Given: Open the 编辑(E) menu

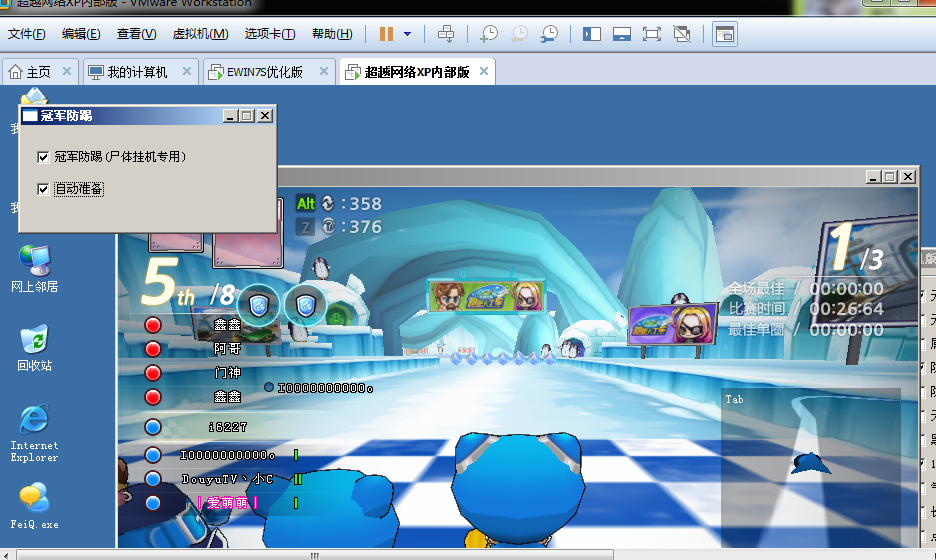Looking at the screenshot, I should click(81, 34).
